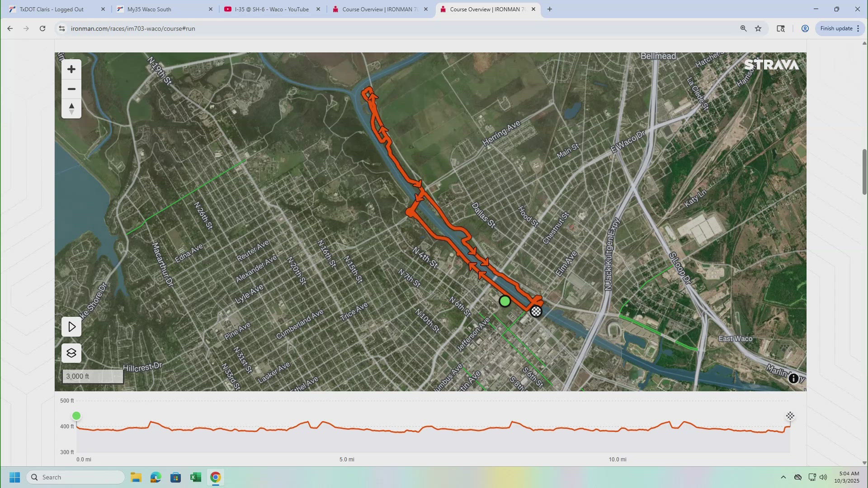
Task: Open a new browser tab
Action: (549, 9)
